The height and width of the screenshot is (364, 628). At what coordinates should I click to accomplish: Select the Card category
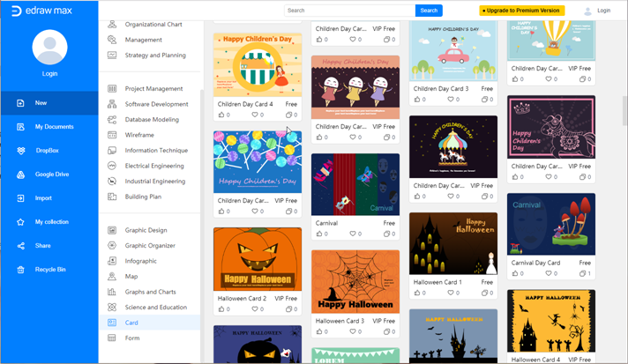[149, 323]
